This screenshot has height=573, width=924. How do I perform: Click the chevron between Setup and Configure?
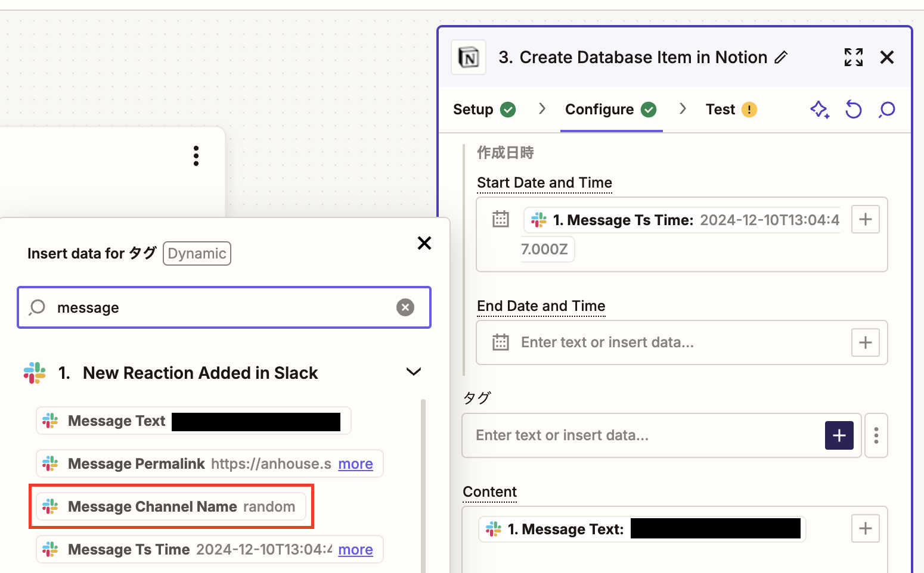click(542, 108)
